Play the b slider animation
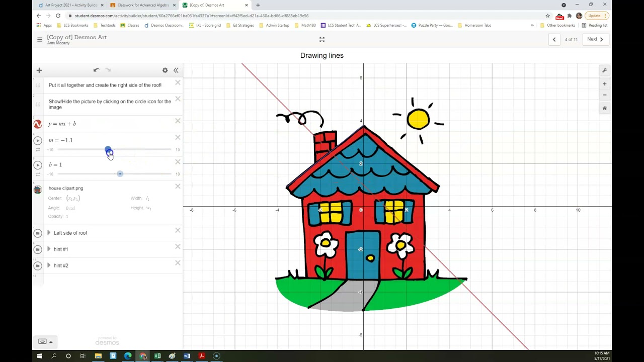Viewport: 644px width, 362px height. 38,165
